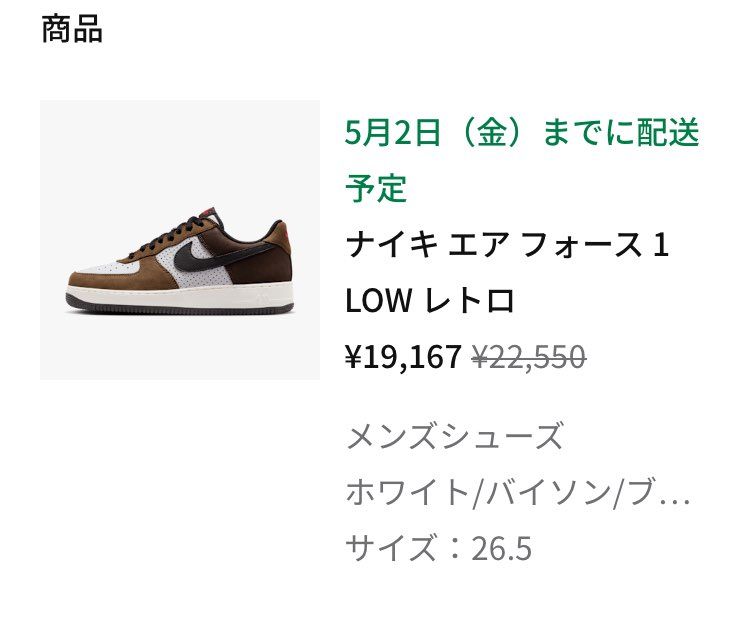Click the white midsole of the pictured shoe
Image resolution: width=750 pixels, height=620 pixels.
click(179, 296)
